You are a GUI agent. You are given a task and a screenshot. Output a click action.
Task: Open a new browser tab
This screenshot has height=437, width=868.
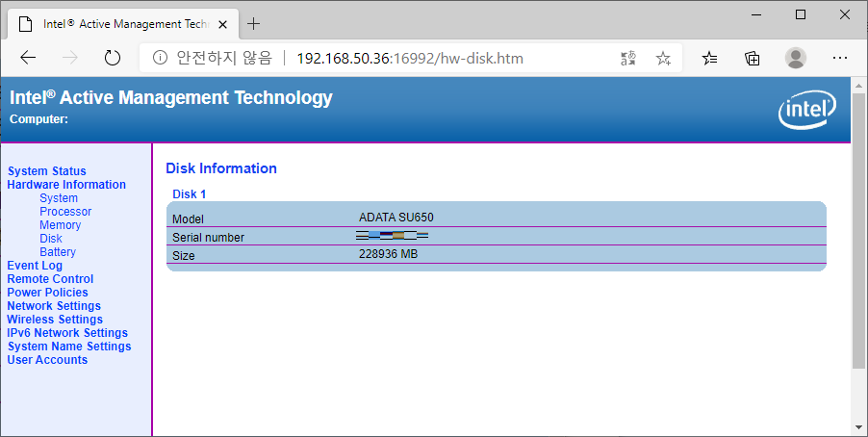253,24
